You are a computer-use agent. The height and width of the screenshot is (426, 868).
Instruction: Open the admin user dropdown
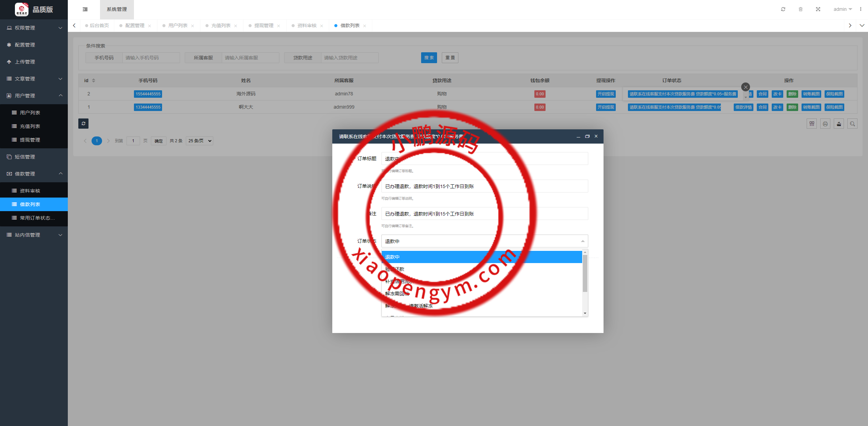pyautogui.click(x=843, y=9)
